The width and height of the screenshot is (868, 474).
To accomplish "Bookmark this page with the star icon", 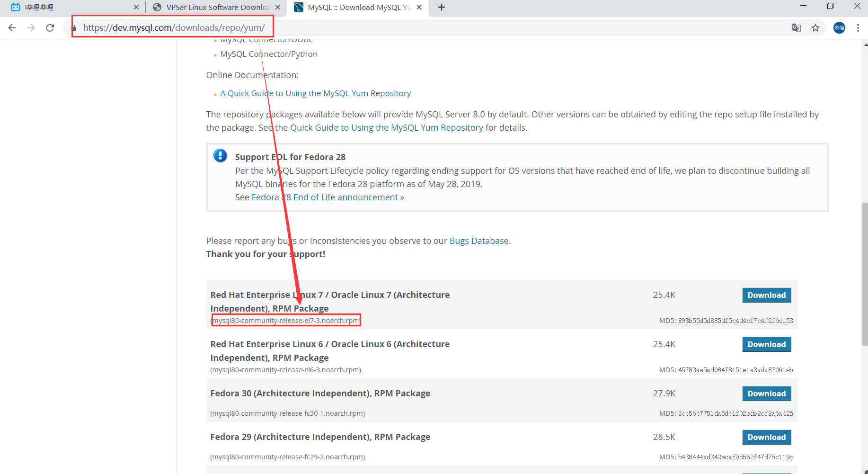I will coord(815,28).
